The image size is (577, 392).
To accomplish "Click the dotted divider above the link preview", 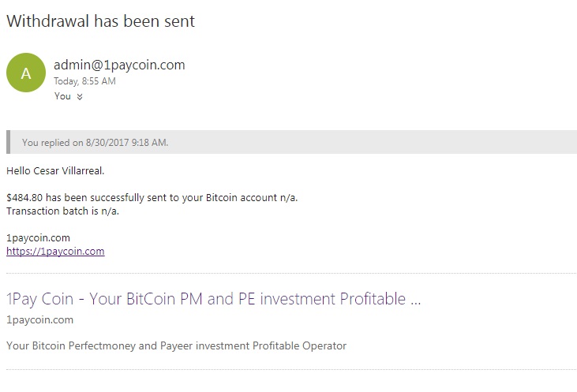I will [290, 274].
